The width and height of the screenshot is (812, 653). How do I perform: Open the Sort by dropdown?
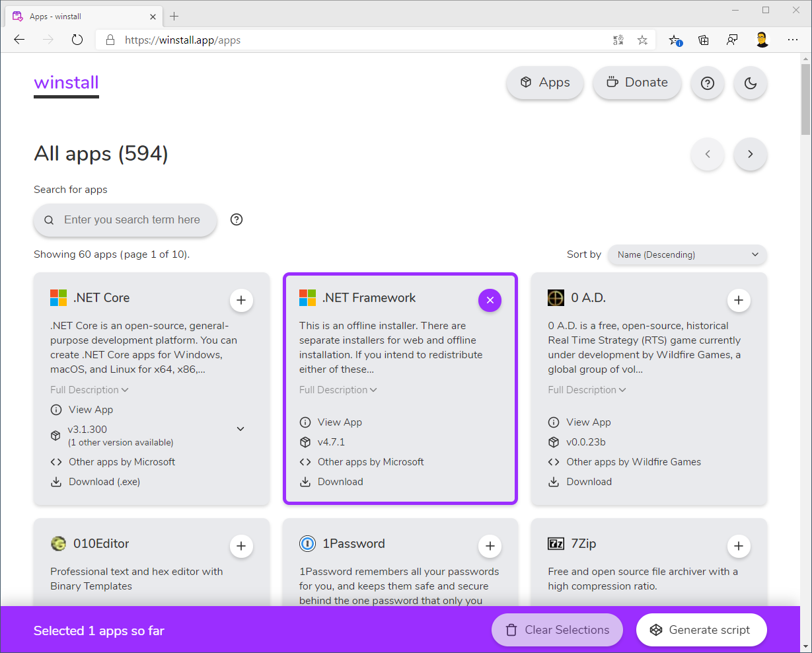click(687, 254)
